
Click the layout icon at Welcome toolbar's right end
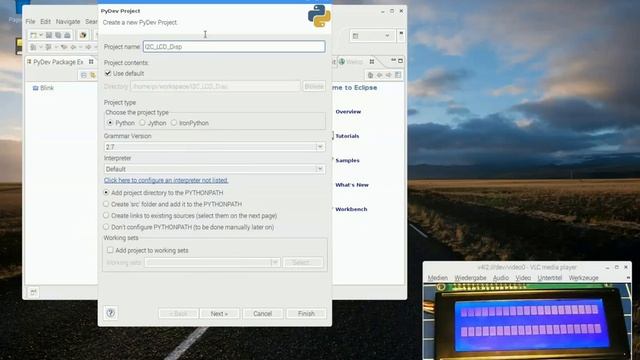click(398, 75)
